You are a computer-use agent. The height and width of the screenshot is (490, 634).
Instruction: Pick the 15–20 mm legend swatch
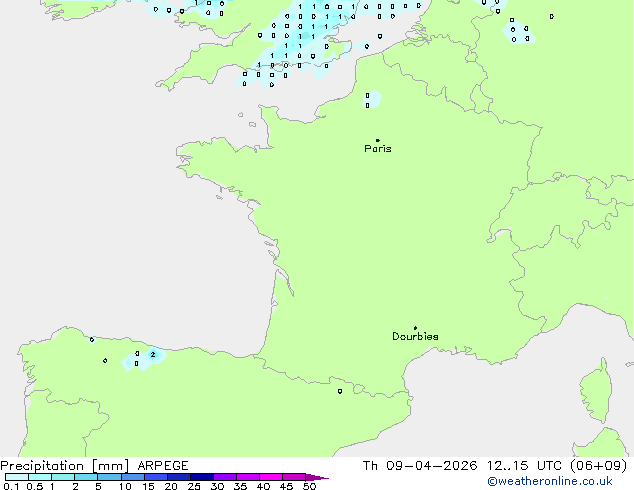(156, 477)
